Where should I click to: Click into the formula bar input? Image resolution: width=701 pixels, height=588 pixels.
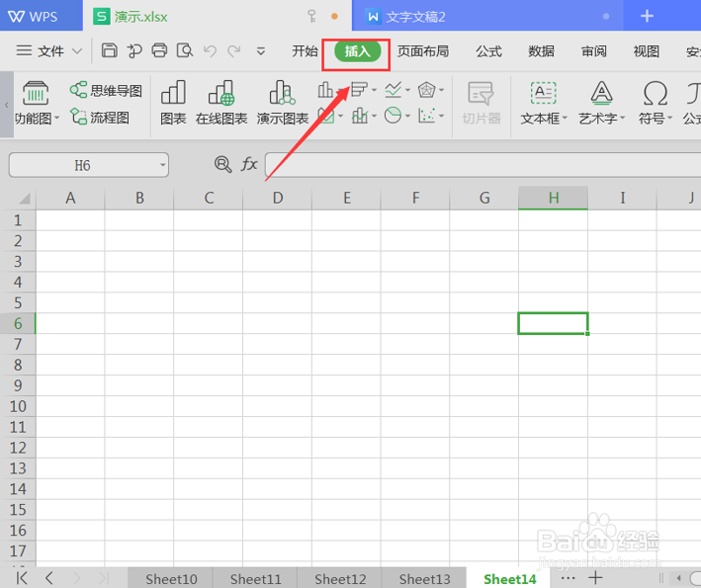click(x=482, y=165)
